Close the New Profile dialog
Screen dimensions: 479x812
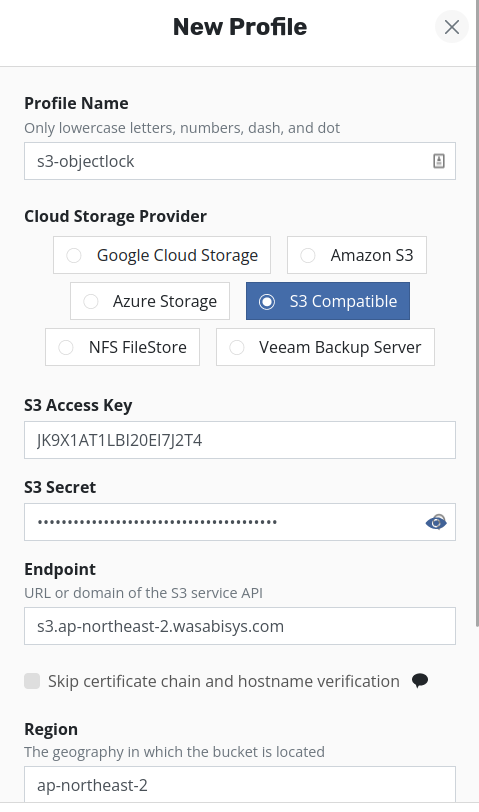tap(452, 27)
